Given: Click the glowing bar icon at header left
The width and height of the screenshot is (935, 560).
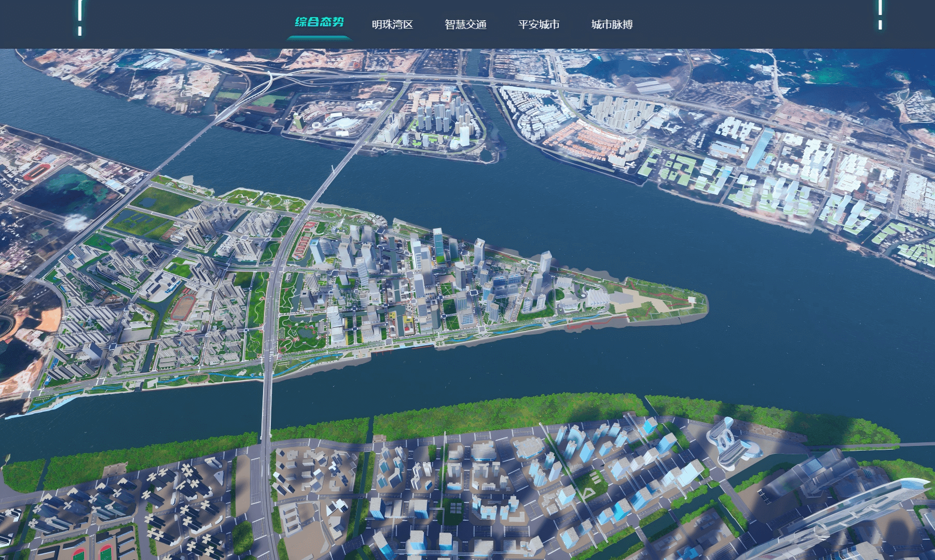Looking at the screenshot, I should click(80, 18).
